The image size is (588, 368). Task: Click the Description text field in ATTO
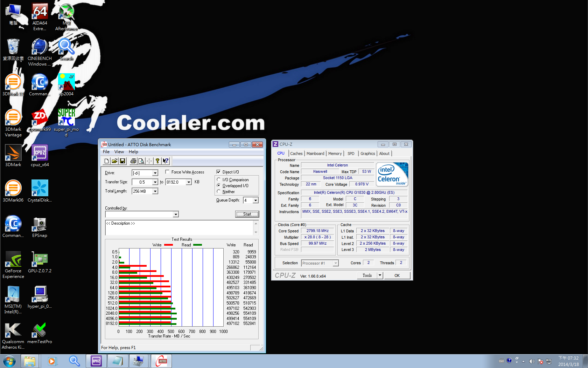(179, 227)
